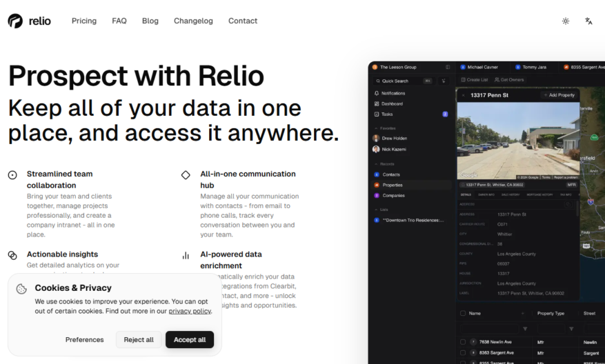The image size is (605, 364).
Task: Click the '13317 Penn St, Whittier, CA 90602' address chip
Action: (492, 185)
